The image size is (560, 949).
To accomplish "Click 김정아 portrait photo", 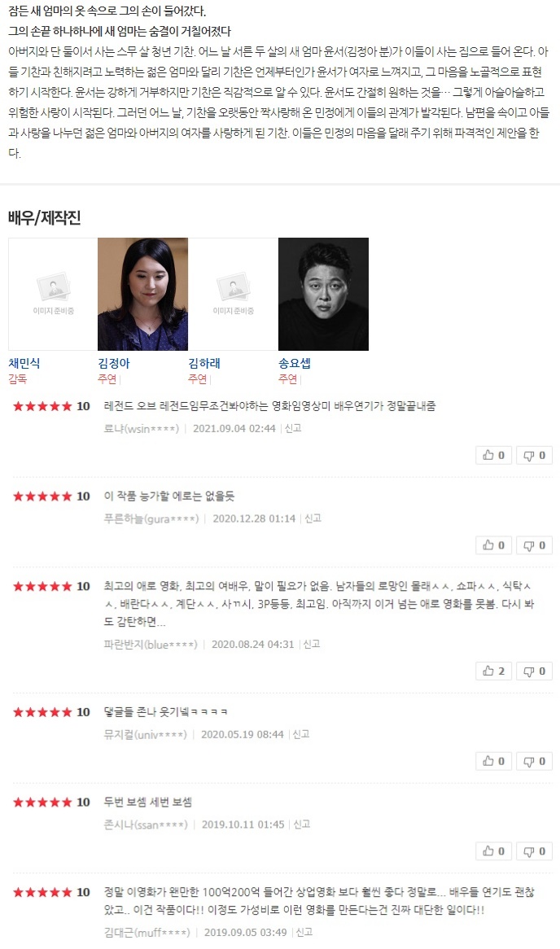I will tap(143, 294).
